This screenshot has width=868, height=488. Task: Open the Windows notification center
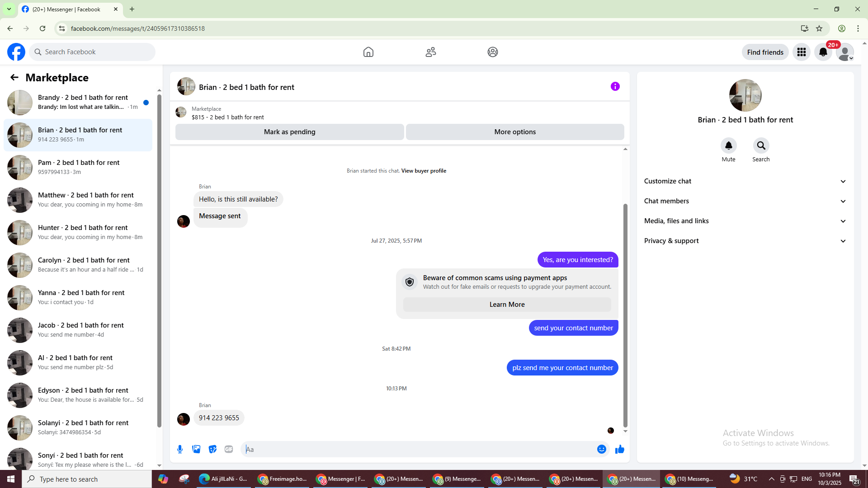click(x=854, y=479)
